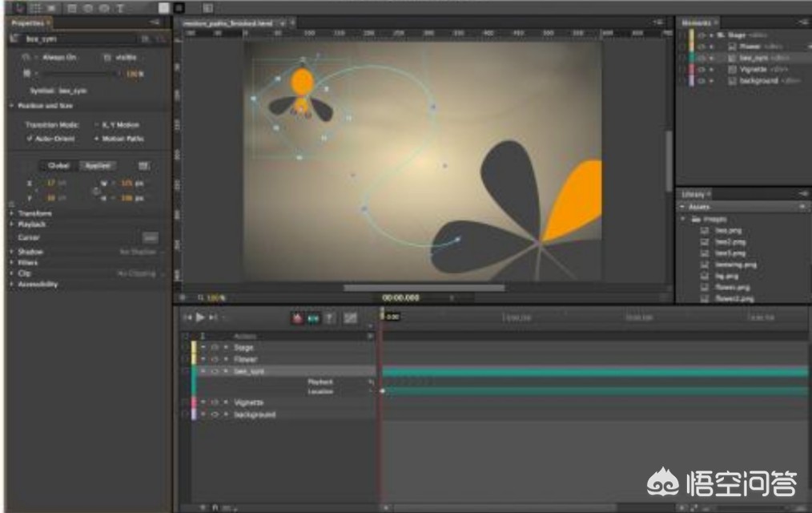Image resolution: width=812 pixels, height=513 pixels.
Task: Open the layout presets icon beside Applied
Action: pos(143,166)
